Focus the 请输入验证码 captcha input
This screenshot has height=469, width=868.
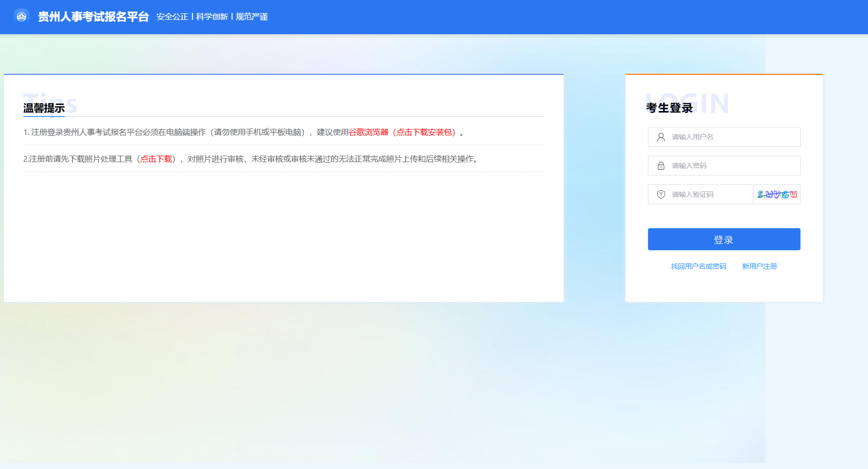point(709,195)
